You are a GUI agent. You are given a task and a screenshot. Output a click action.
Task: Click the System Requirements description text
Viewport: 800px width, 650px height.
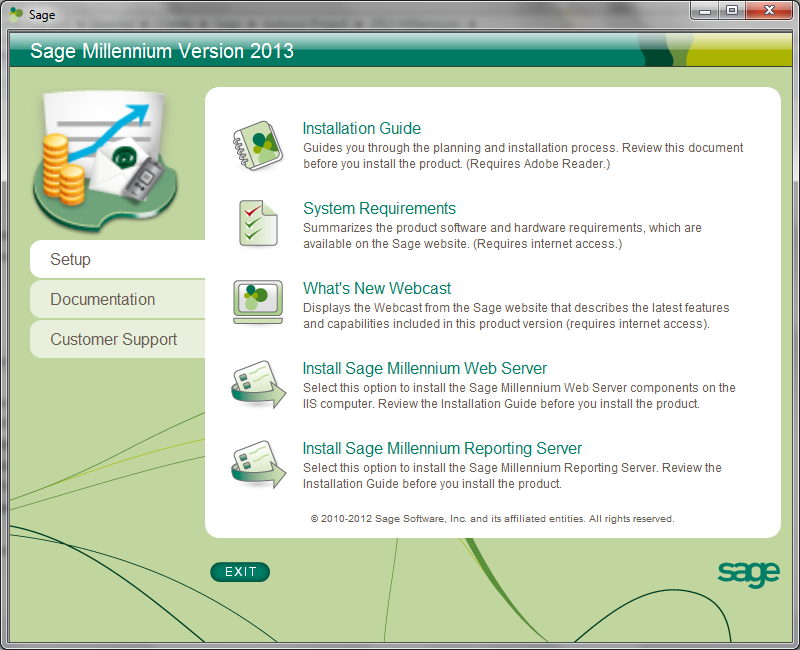502,236
